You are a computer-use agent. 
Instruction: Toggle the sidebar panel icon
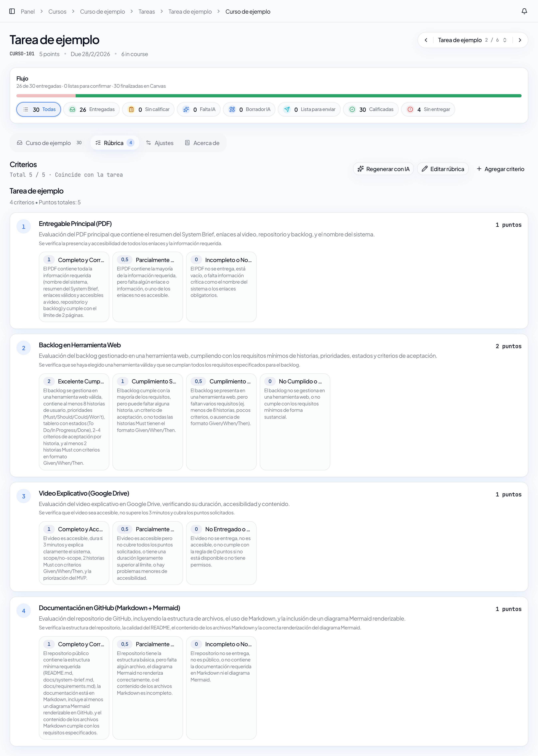point(12,11)
